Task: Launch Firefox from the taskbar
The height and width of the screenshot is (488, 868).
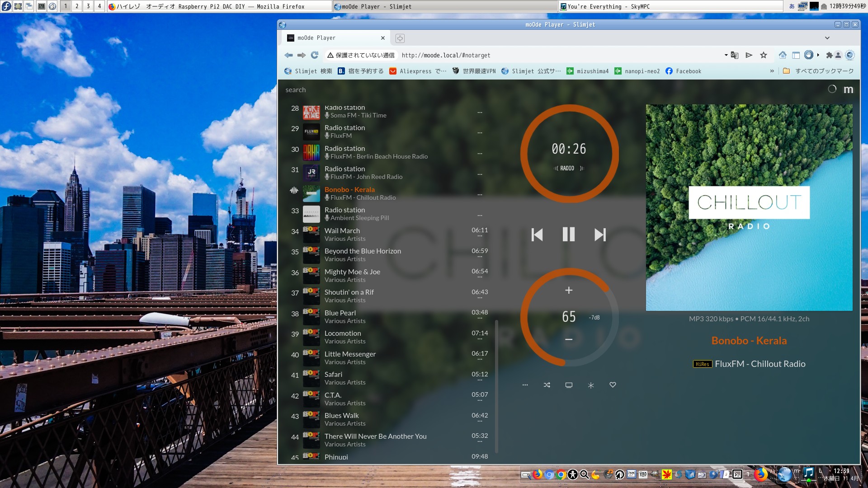Action: click(x=537, y=475)
